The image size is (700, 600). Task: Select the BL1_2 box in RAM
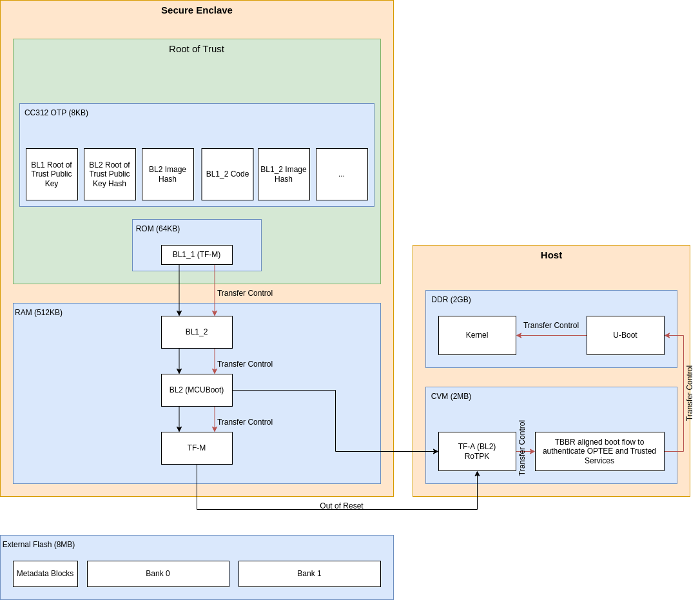[197, 332]
